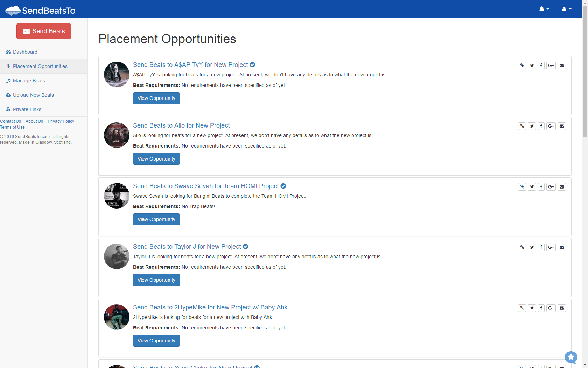Viewport: 588px width, 368px height.
Task: Copy link icon for A$AP TyY opportunity
Action: (522, 66)
